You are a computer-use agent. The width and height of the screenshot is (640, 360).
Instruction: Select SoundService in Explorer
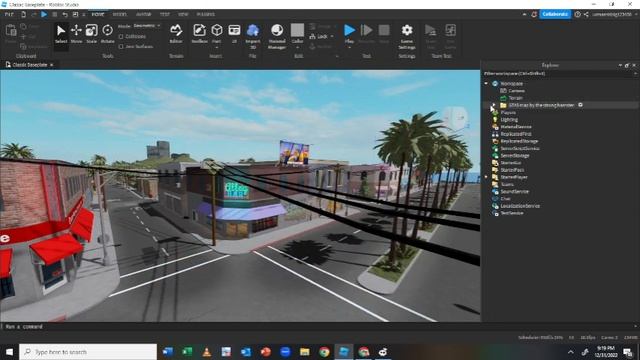point(514,191)
